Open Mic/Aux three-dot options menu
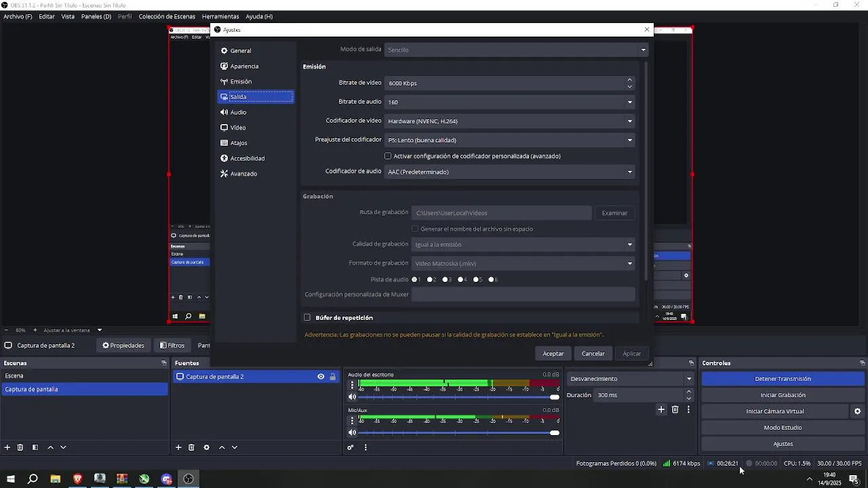Image resolution: width=868 pixels, height=488 pixels. click(351, 420)
